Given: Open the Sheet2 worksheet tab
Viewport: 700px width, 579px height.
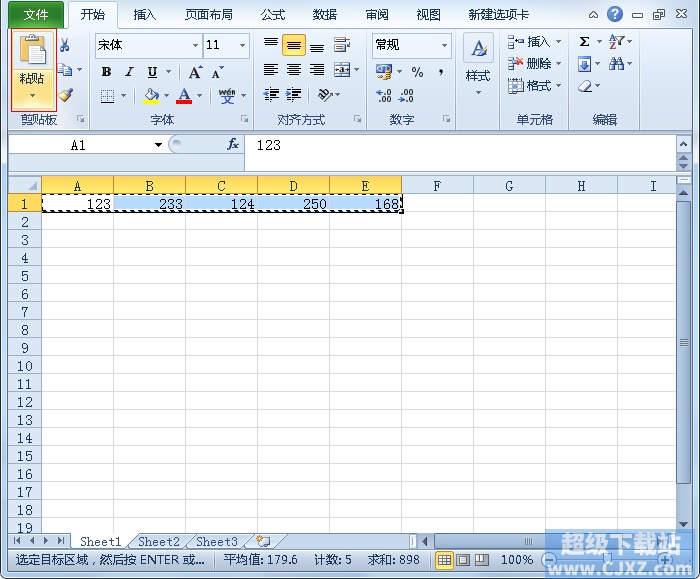Looking at the screenshot, I should (x=158, y=542).
